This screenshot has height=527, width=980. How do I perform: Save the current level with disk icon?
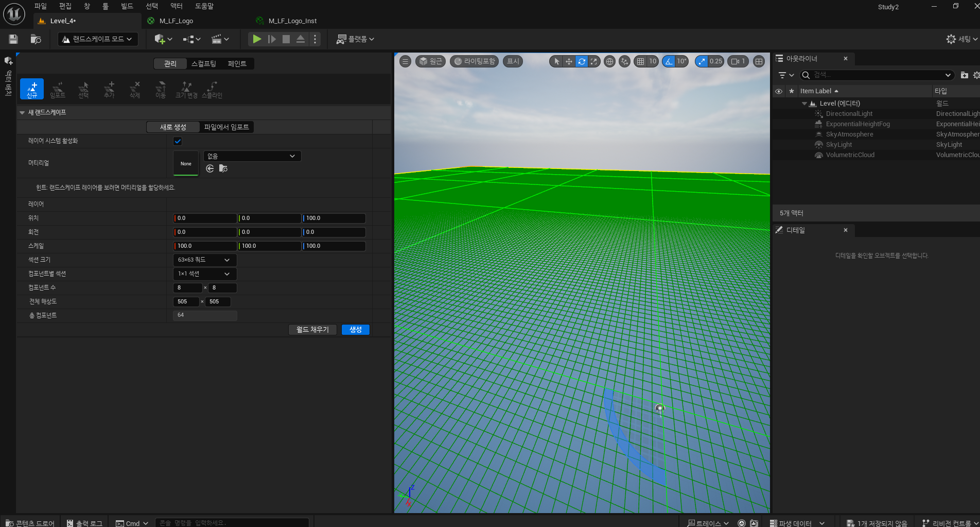point(13,39)
